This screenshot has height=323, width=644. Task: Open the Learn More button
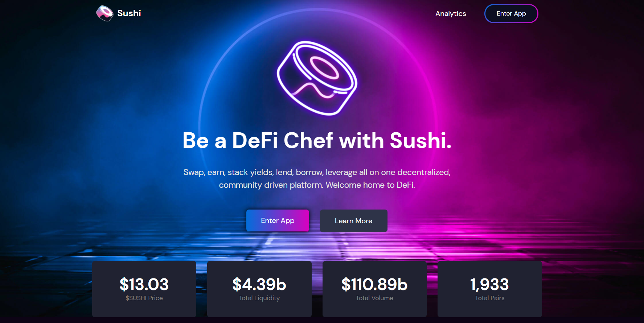pyautogui.click(x=353, y=221)
